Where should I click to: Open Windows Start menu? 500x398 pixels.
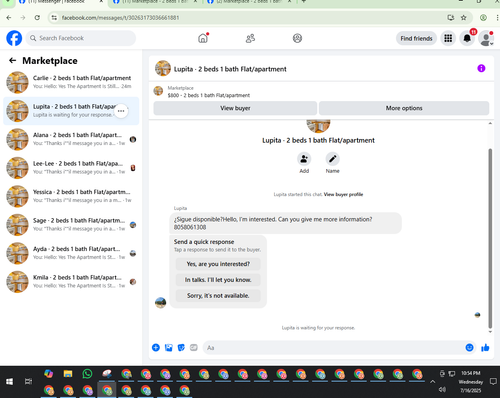click(9, 382)
